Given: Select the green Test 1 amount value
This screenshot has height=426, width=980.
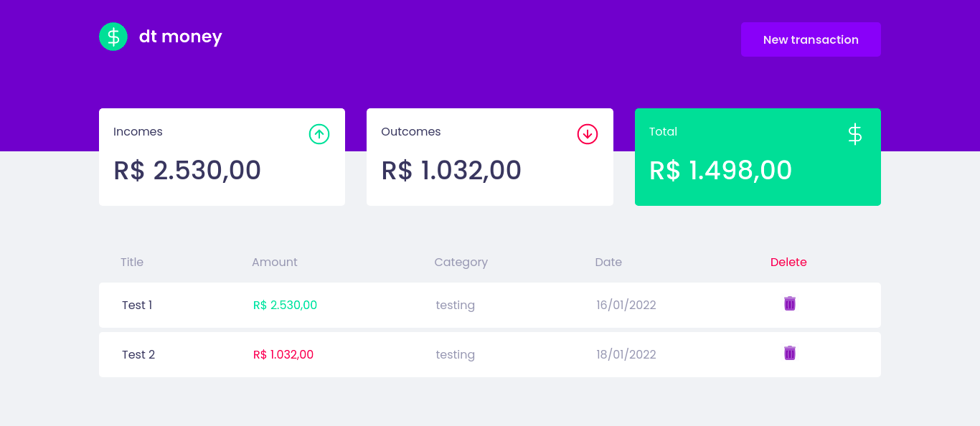Looking at the screenshot, I should point(284,304).
